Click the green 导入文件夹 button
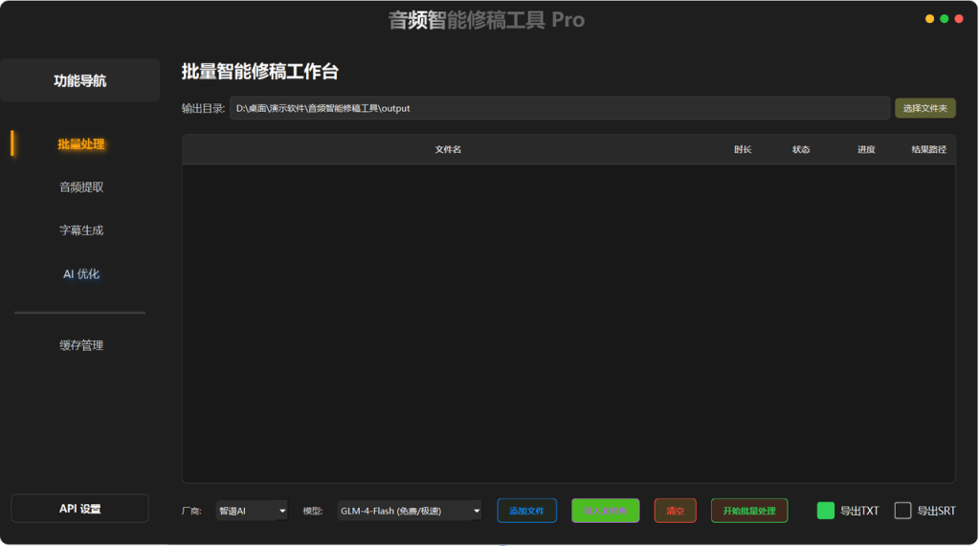This screenshot has width=980, height=546. tap(606, 511)
